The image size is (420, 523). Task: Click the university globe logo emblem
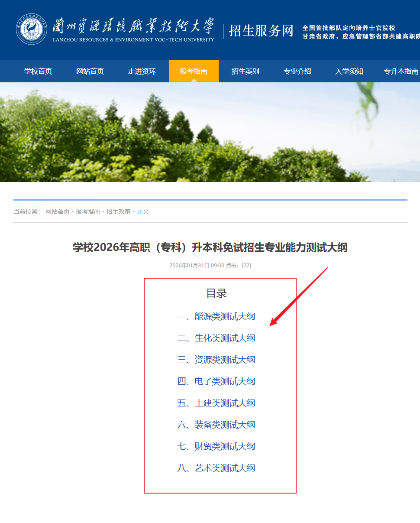32,29
